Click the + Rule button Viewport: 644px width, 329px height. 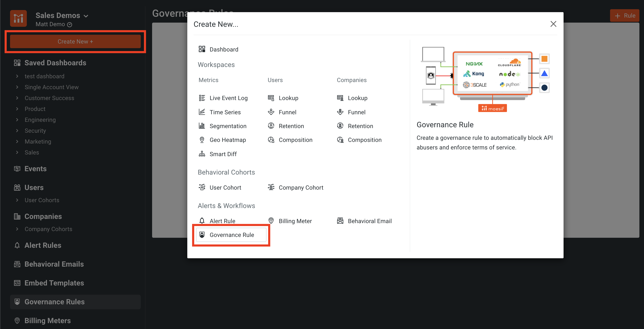[625, 15]
